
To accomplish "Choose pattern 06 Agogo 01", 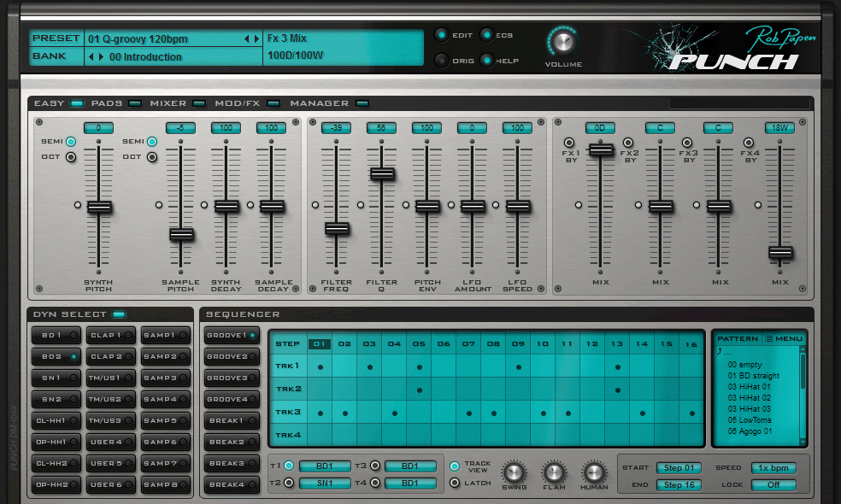I will point(750,431).
